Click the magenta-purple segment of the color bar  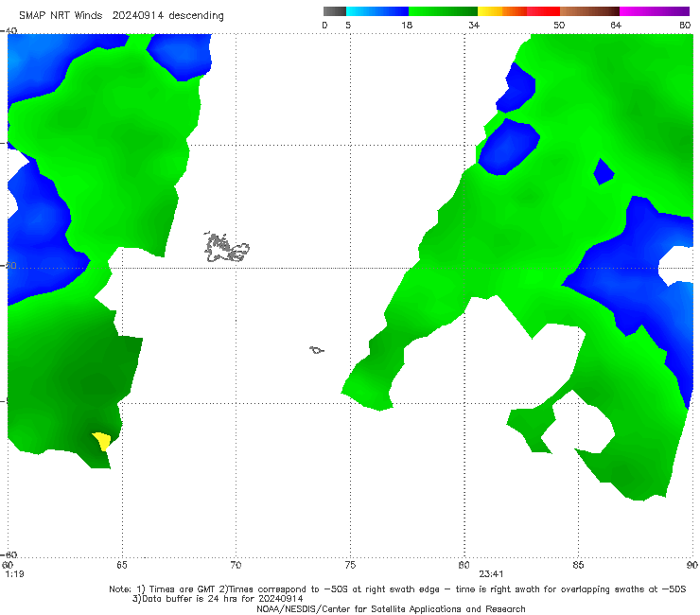point(655,11)
